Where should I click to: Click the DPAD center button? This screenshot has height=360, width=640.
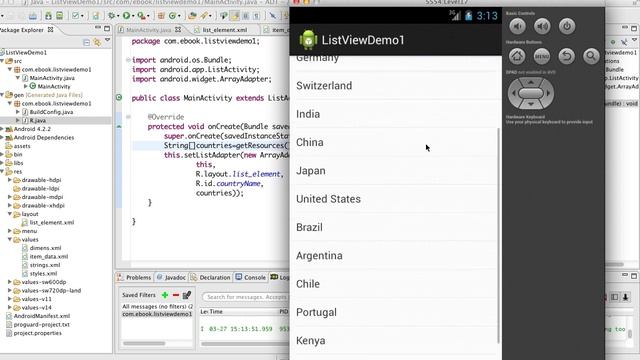[531, 93]
